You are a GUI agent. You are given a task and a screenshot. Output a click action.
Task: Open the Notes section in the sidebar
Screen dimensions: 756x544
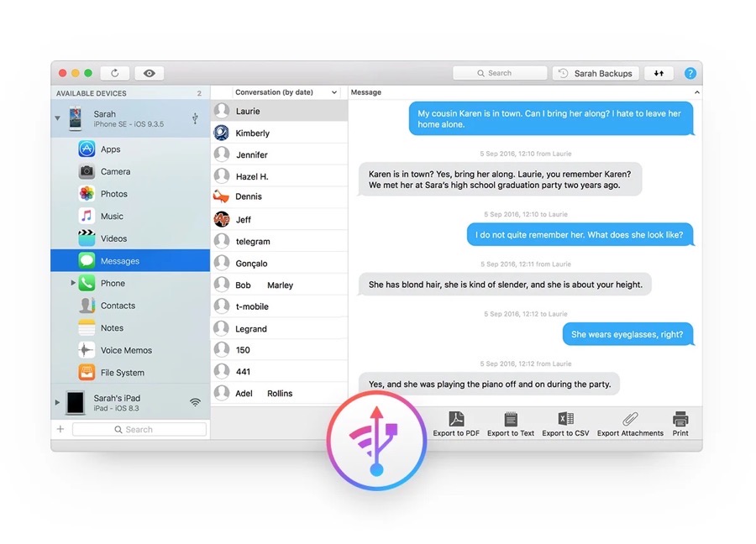coord(87,327)
